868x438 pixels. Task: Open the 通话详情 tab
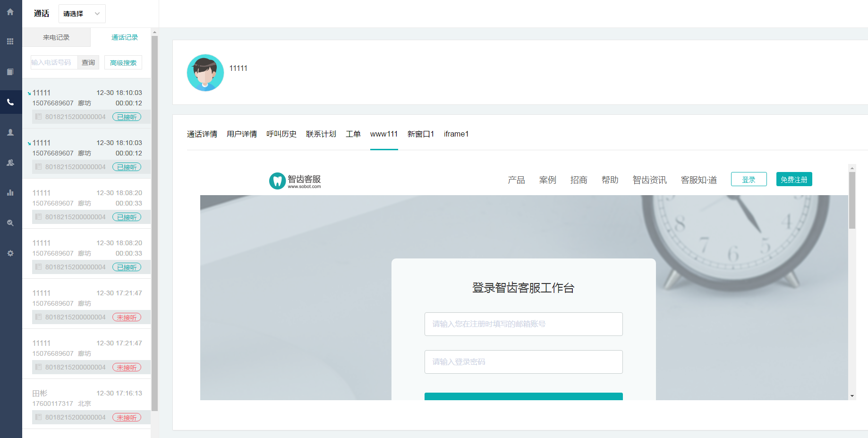click(x=202, y=134)
